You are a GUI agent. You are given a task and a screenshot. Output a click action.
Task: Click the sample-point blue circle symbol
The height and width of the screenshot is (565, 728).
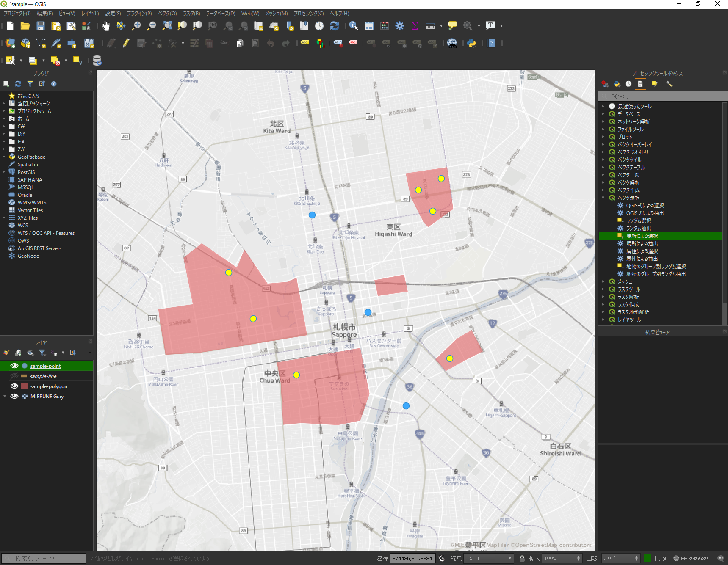(25, 366)
